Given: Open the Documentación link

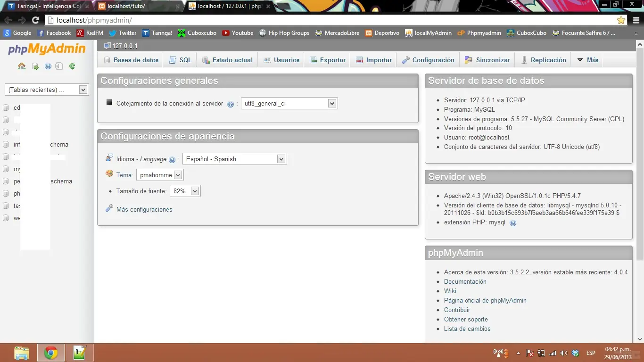Looking at the screenshot, I should point(465,282).
